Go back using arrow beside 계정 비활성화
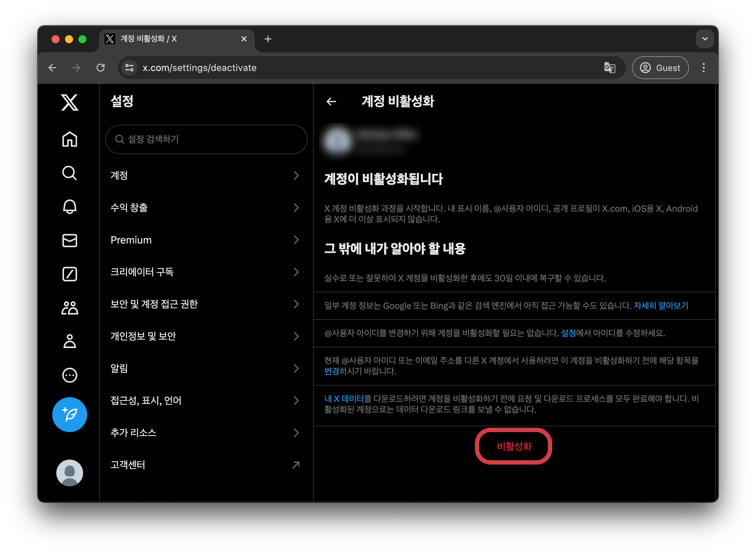 click(x=331, y=101)
